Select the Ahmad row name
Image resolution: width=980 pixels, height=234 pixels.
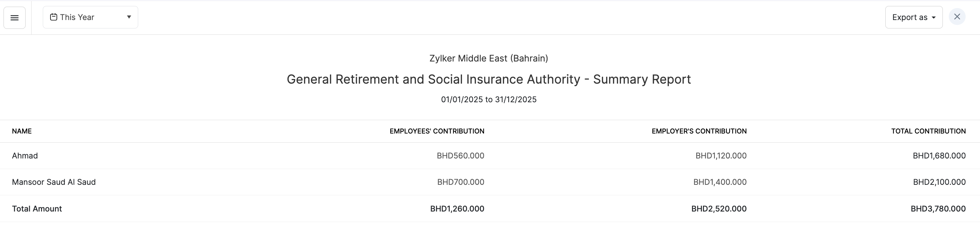(25, 156)
